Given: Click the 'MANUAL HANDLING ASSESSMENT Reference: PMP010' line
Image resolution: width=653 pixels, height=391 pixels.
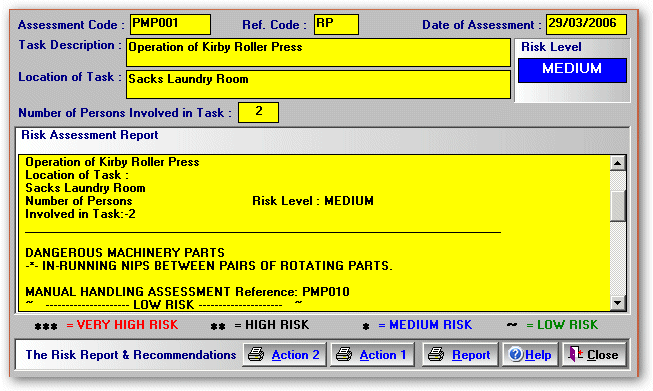Looking at the screenshot, I should coord(187,291).
